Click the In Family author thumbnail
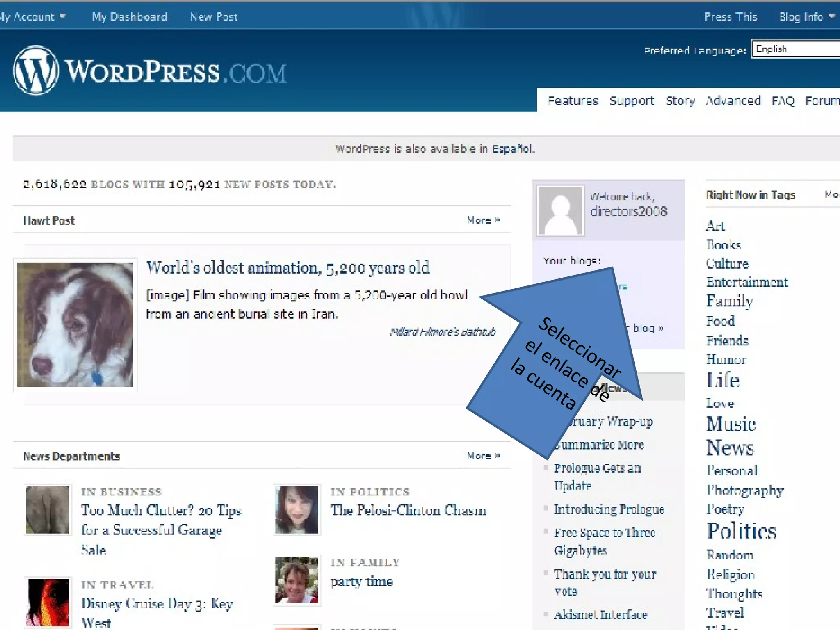This screenshot has width=840, height=630. pyautogui.click(x=297, y=580)
